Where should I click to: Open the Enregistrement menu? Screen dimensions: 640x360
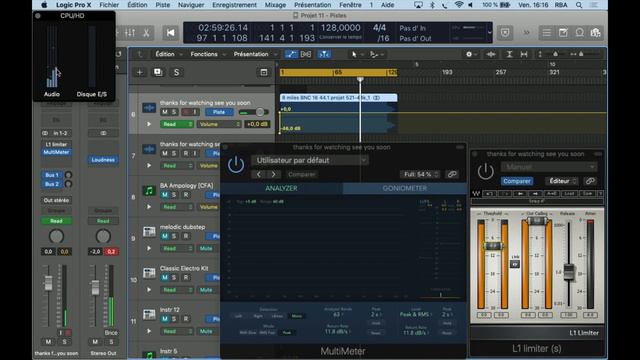[234, 5]
